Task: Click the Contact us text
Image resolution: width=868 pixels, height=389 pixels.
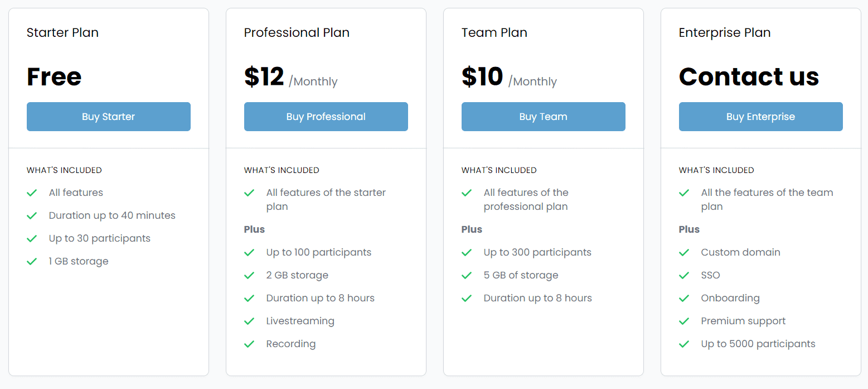Action: [x=749, y=76]
